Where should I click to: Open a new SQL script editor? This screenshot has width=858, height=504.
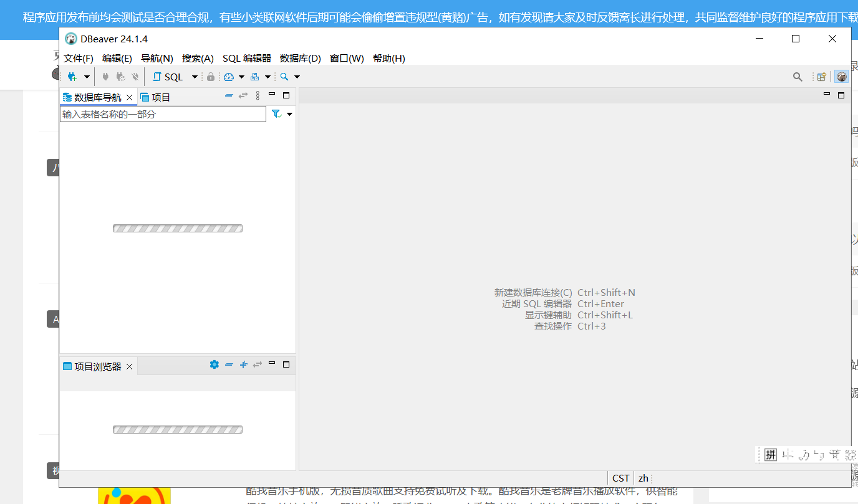tap(168, 77)
